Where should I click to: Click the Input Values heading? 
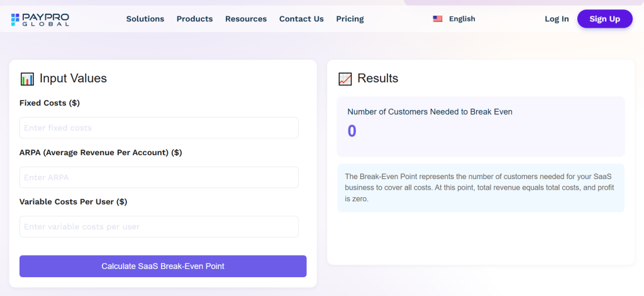pos(73,79)
